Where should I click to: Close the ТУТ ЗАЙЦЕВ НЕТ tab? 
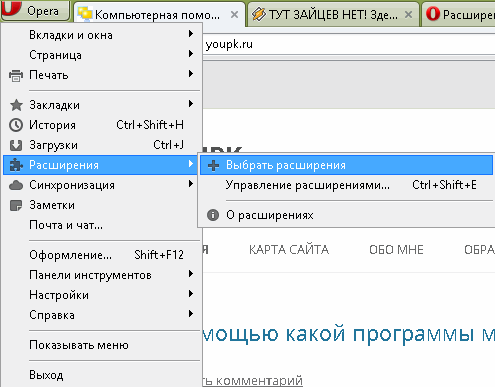(408, 14)
